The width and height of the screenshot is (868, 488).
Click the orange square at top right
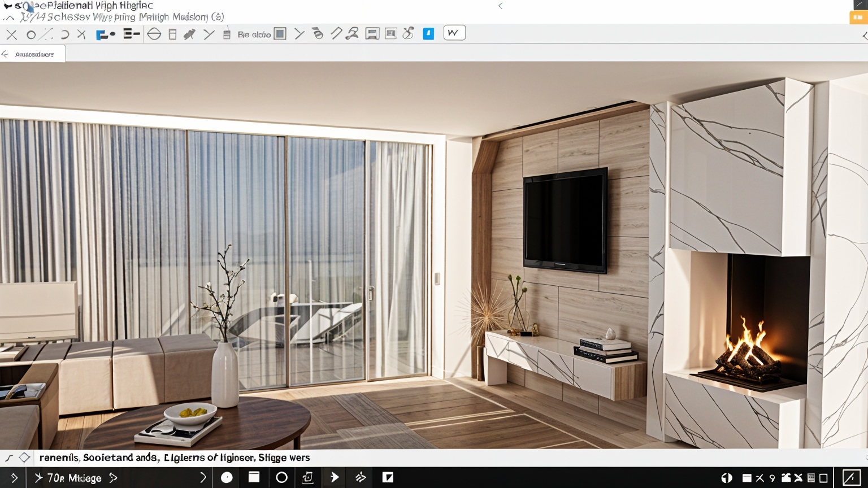[858, 18]
